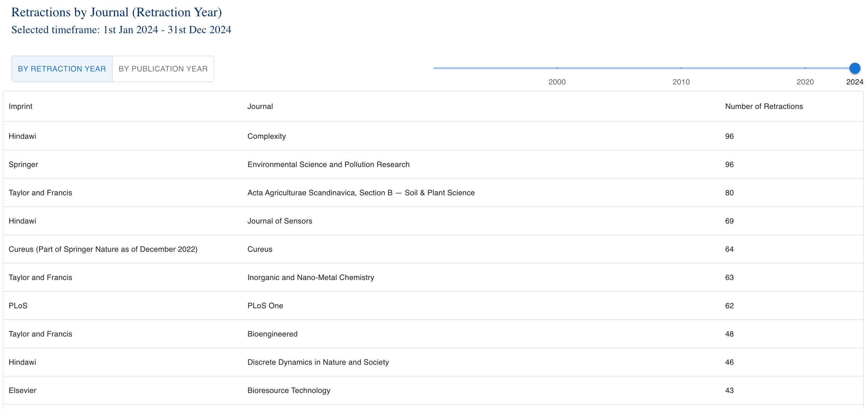Click retraction count 46

coord(729,362)
